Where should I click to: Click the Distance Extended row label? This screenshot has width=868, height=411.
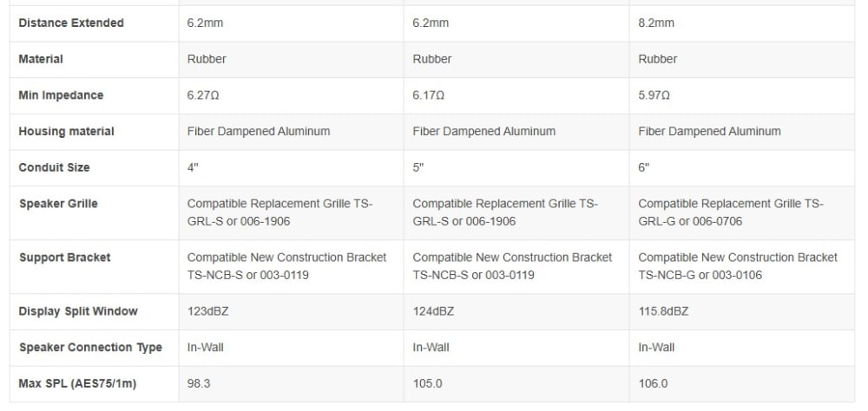(x=71, y=23)
